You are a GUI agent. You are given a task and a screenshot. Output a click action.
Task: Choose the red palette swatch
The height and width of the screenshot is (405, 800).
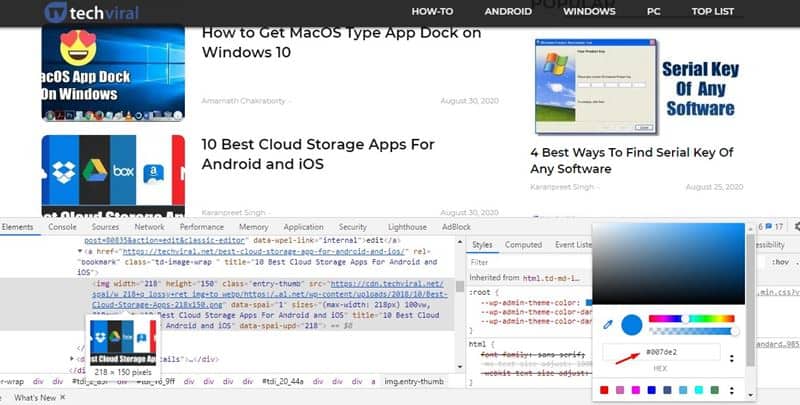604,390
